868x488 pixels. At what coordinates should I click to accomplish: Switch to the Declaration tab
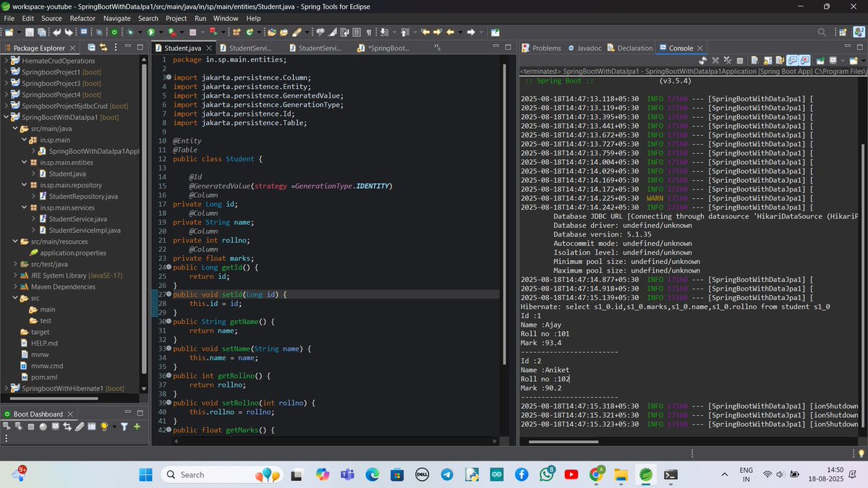[x=629, y=48]
